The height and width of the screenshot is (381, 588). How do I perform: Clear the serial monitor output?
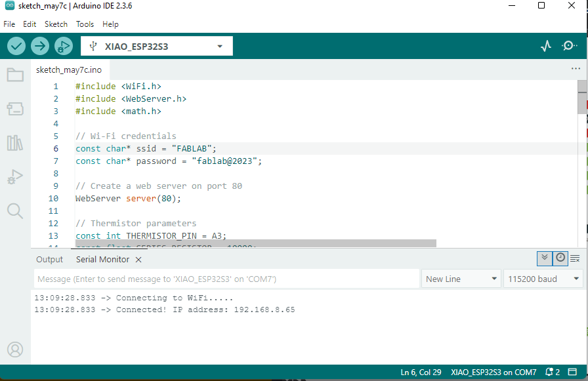point(575,258)
